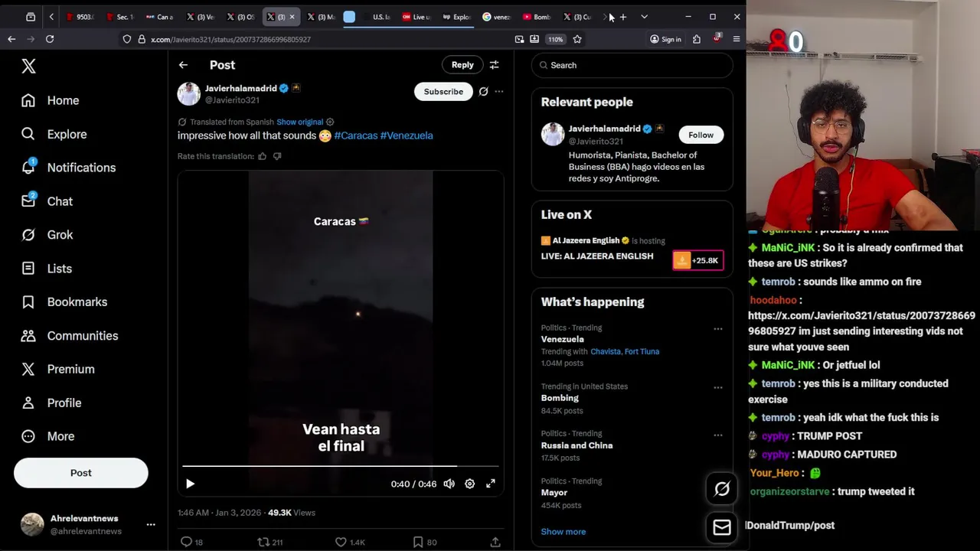
Task: Open the floating messages envelope button
Action: (722, 527)
